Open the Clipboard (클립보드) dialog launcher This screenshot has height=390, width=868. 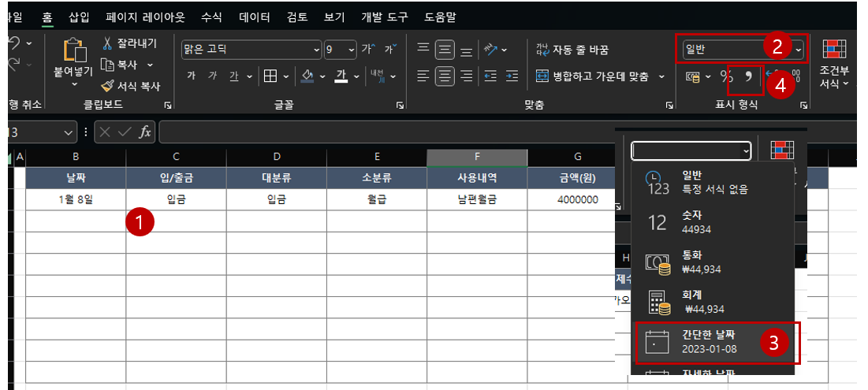click(168, 105)
